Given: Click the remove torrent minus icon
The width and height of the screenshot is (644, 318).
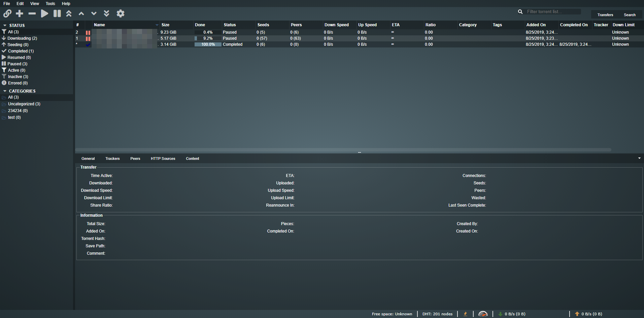Looking at the screenshot, I should point(32,13).
